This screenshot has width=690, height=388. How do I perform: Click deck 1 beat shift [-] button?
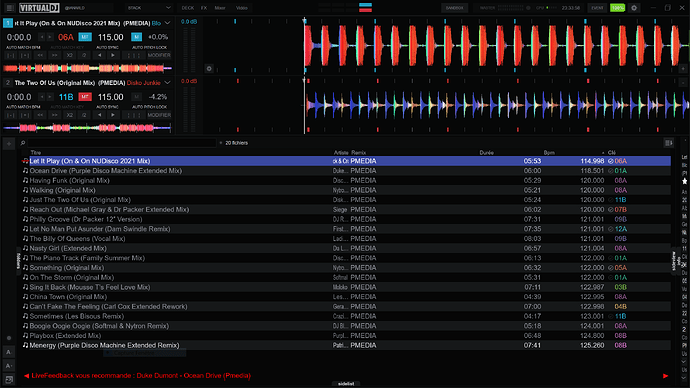[x=11, y=55]
